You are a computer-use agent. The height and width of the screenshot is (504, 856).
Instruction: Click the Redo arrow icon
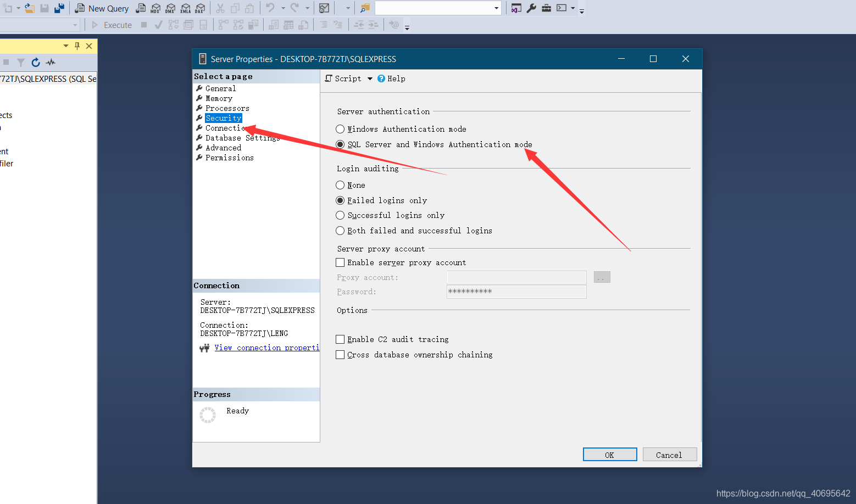click(x=295, y=8)
